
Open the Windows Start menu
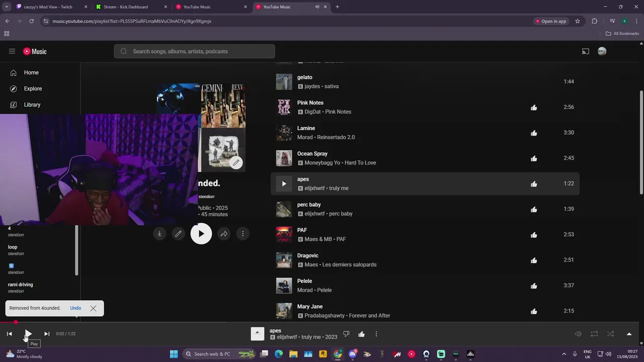(174, 354)
